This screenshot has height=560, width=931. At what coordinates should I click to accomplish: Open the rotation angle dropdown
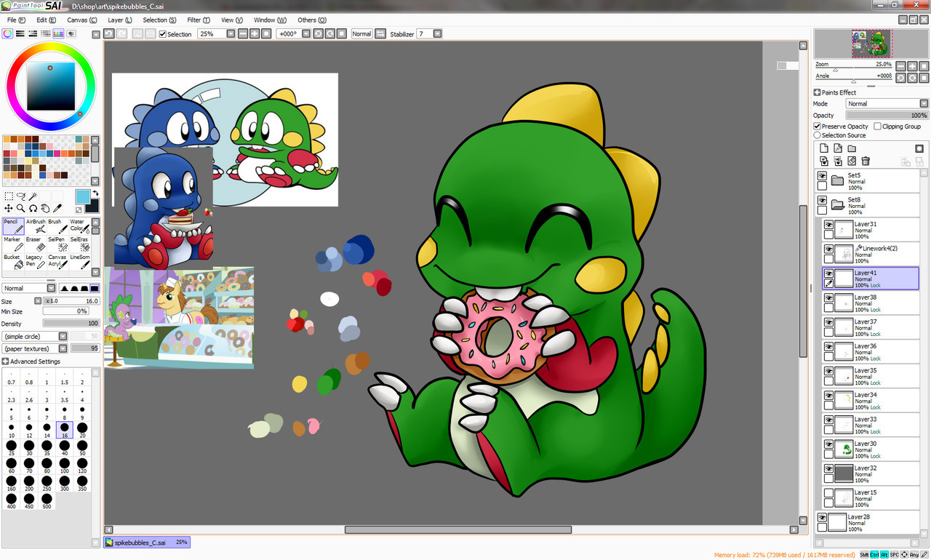coord(306,33)
